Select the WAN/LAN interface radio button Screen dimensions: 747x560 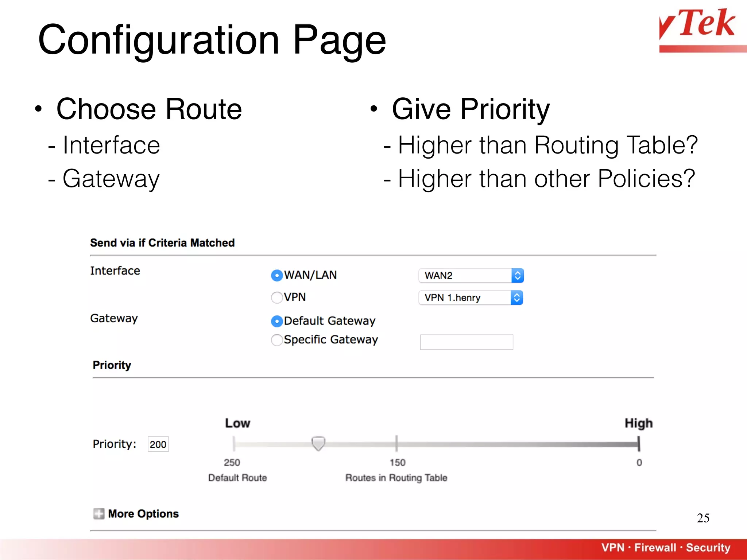(x=277, y=276)
